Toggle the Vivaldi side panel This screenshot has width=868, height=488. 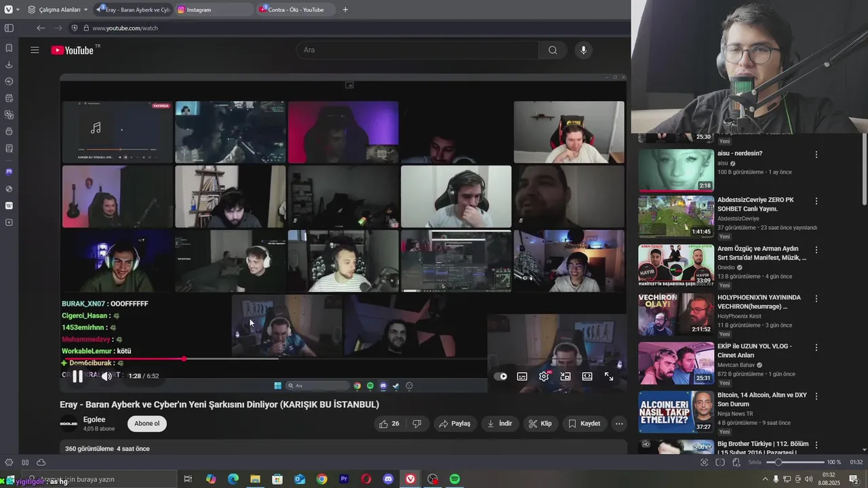[x=9, y=28]
